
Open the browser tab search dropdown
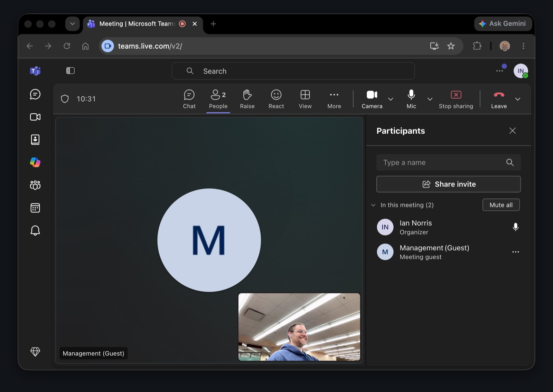72,24
